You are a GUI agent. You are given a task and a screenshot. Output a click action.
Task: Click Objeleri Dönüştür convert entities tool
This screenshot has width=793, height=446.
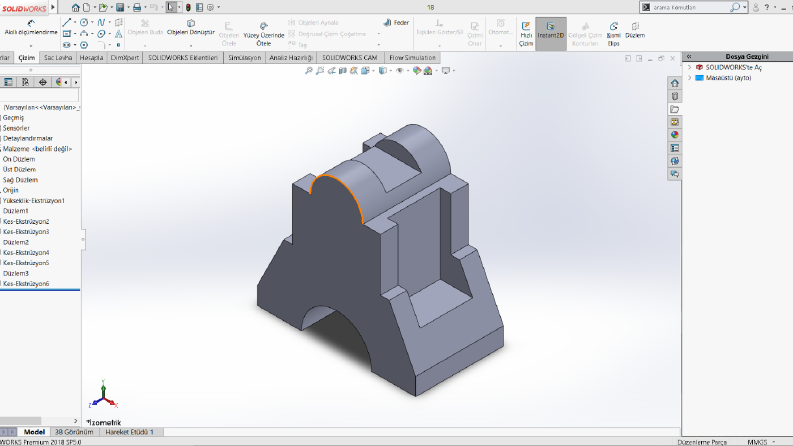[191, 28]
